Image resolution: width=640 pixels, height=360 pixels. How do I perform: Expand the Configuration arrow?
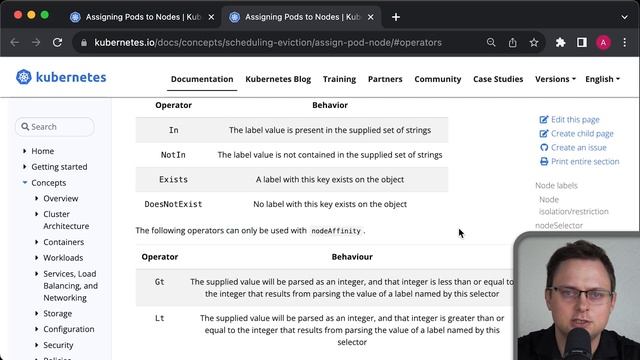37,329
